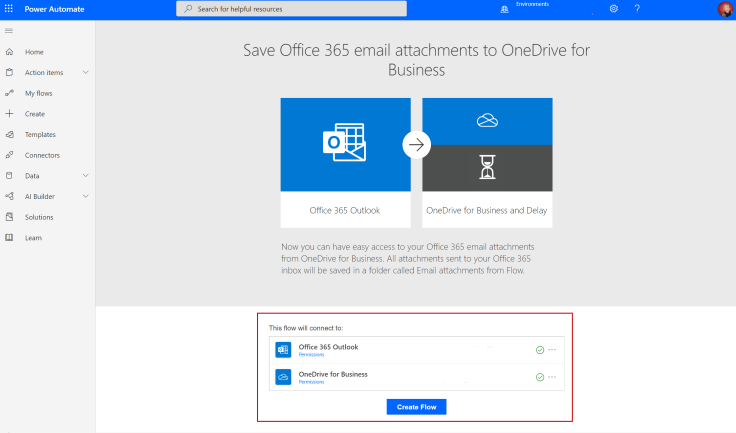Go to My flows

pos(38,93)
